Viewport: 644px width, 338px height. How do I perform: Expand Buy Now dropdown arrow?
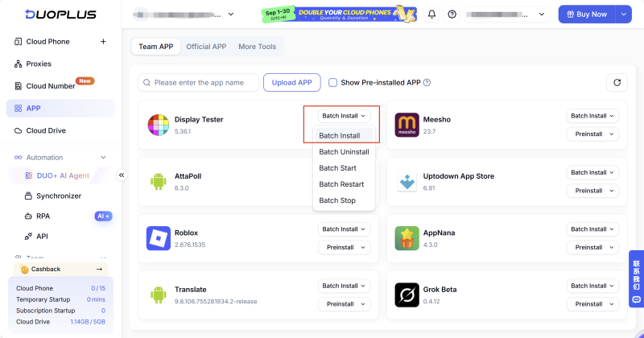[x=623, y=14]
